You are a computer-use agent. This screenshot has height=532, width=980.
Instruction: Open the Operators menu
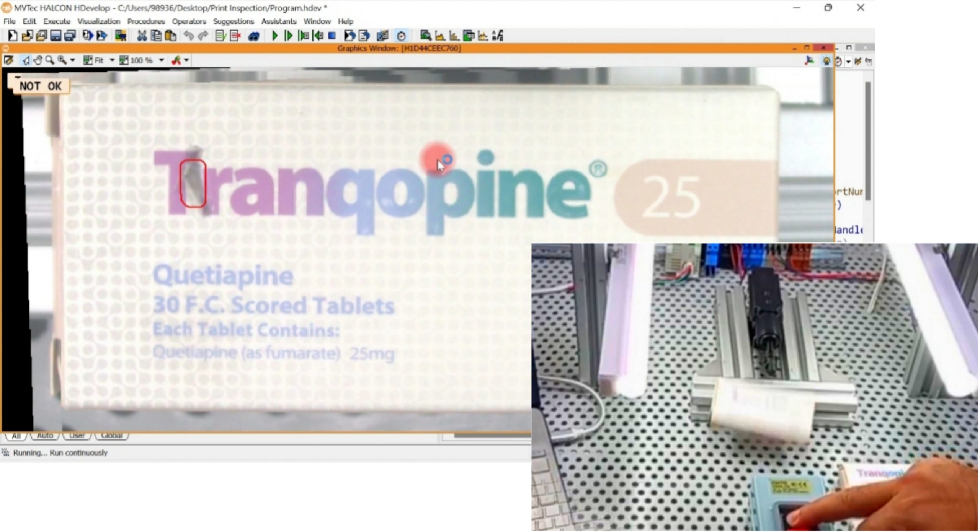tap(189, 21)
